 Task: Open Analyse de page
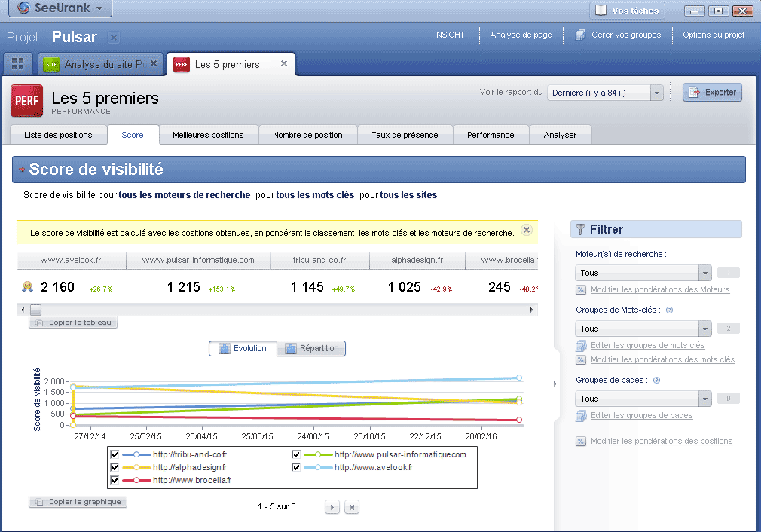click(x=521, y=35)
